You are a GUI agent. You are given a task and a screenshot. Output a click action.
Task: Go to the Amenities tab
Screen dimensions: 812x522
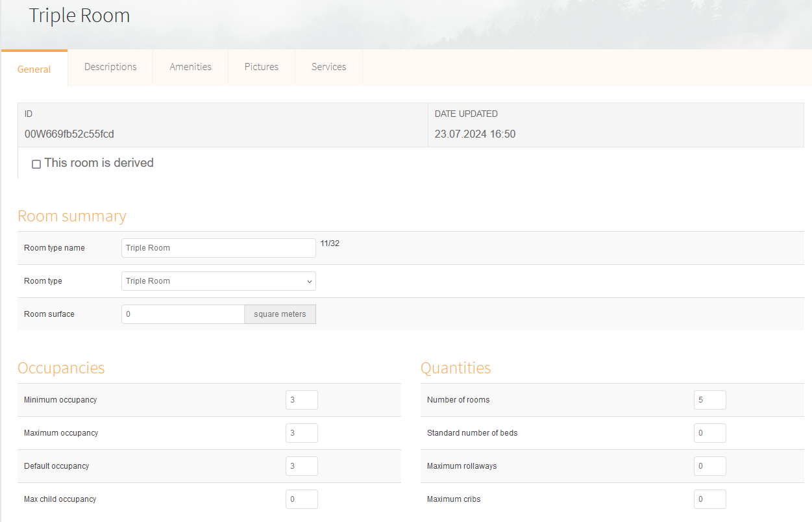(190, 67)
